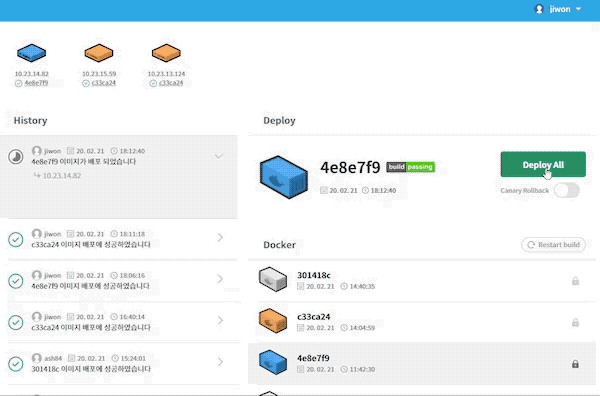
Task: Click the clock icon next to 14:40:35
Action: click(x=344, y=286)
